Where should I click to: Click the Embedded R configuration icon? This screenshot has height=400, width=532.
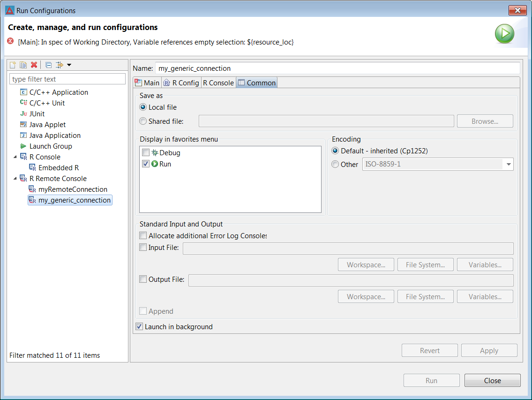tap(32, 167)
